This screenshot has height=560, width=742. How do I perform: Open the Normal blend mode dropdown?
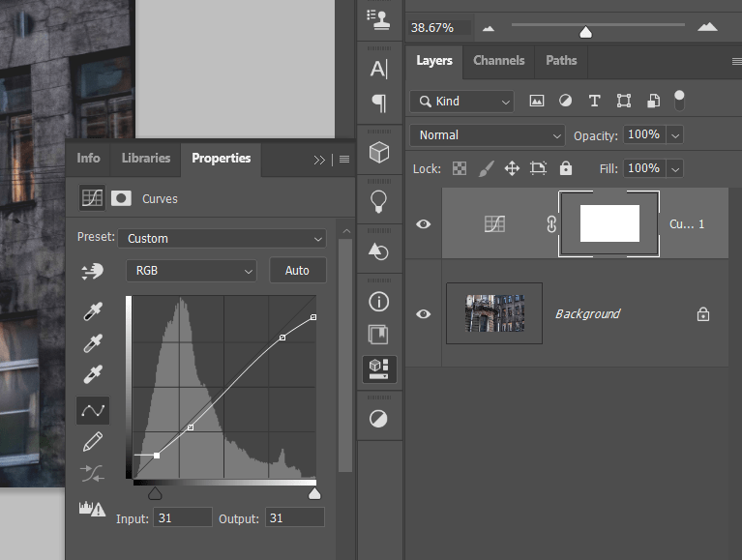pyautogui.click(x=488, y=135)
